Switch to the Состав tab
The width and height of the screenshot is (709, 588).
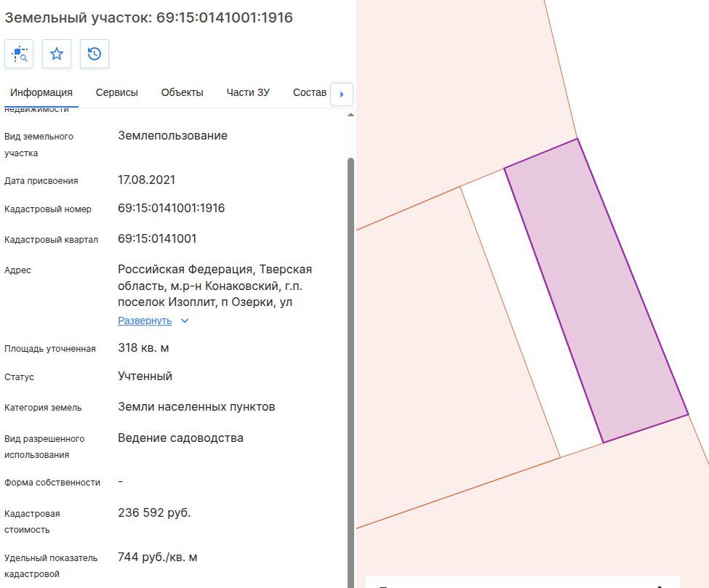pyautogui.click(x=309, y=92)
